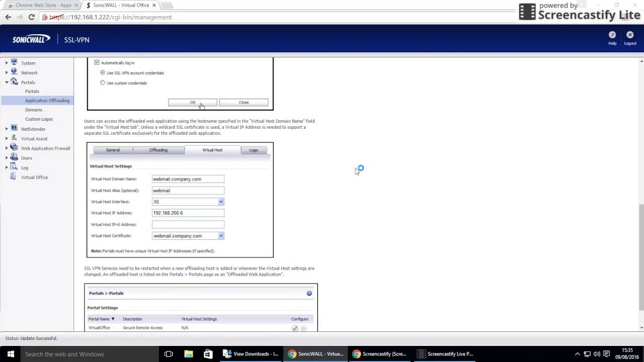Screen dimensions: 644x362
Task: Expand the Users tree node
Action: pyautogui.click(x=7, y=157)
